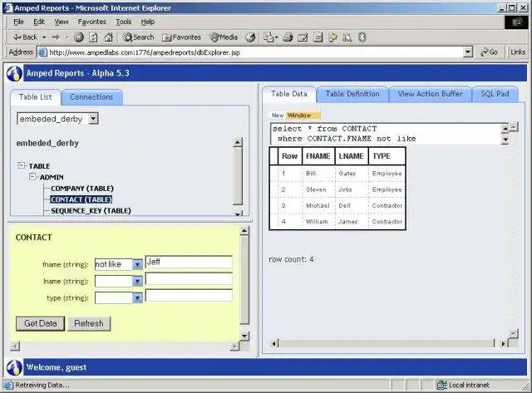Select SEQUENCE_KEY (TABLE) in the tree
The width and height of the screenshot is (532, 393).
click(x=91, y=211)
